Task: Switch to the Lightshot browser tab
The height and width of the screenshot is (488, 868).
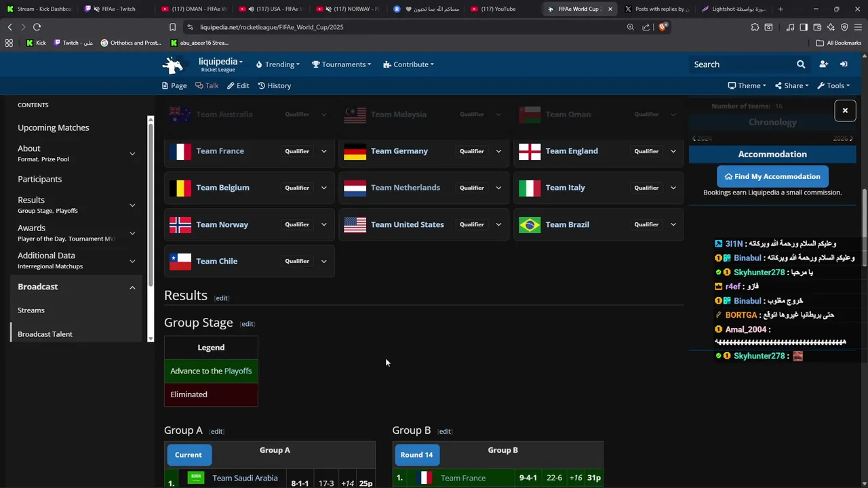Action: [735, 9]
